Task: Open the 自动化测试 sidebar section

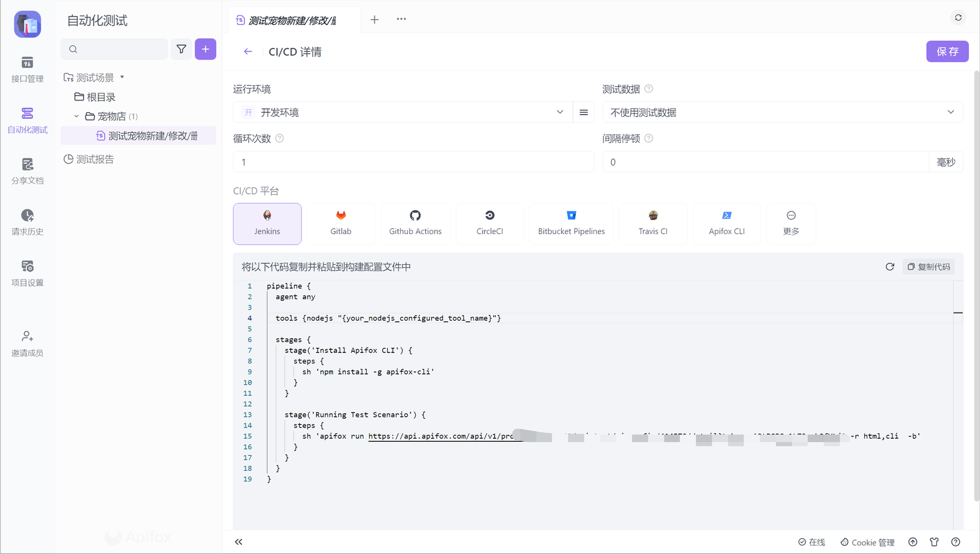Action: coord(27,121)
